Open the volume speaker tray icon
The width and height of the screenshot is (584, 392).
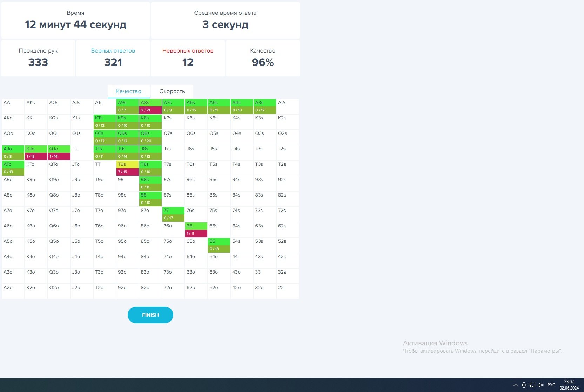(x=541, y=385)
